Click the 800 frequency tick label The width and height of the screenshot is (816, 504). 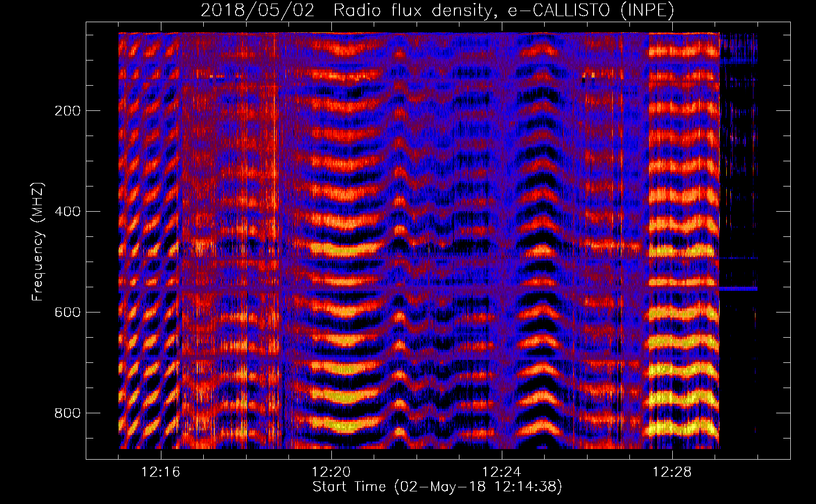coord(68,413)
